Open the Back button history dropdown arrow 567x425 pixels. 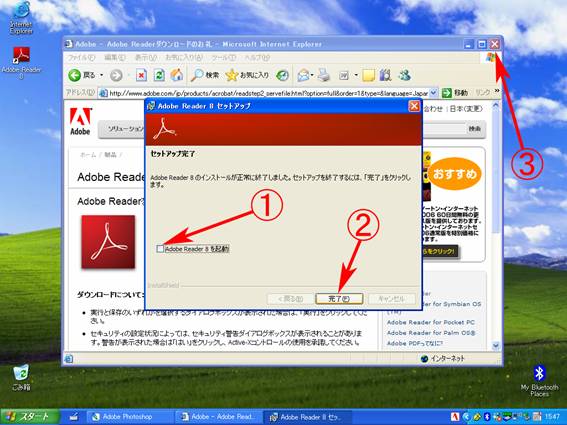click(102, 75)
